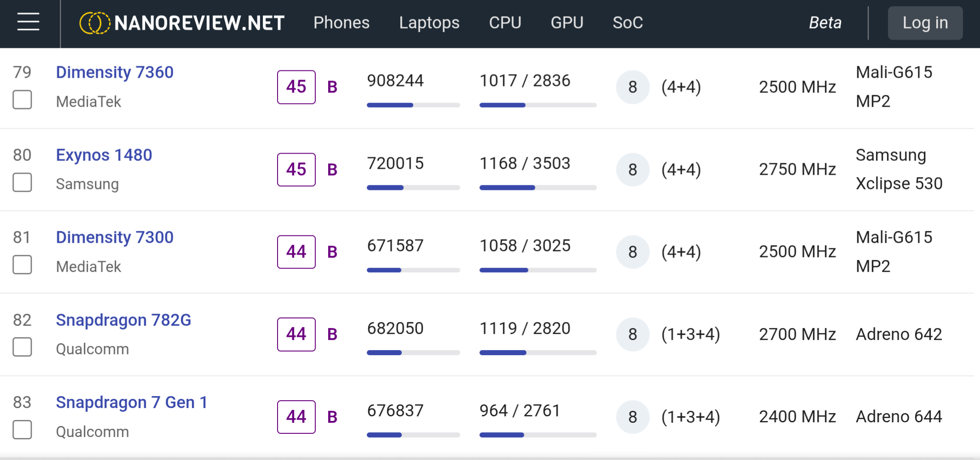Click the Samsung manufacturer label under Exynos 1480
980x460 pixels.
(87, 184)
